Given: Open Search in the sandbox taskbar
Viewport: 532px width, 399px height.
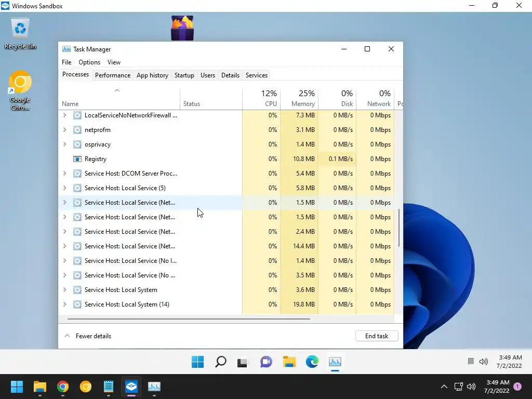Looking at the screenshot, I should 220,362.
